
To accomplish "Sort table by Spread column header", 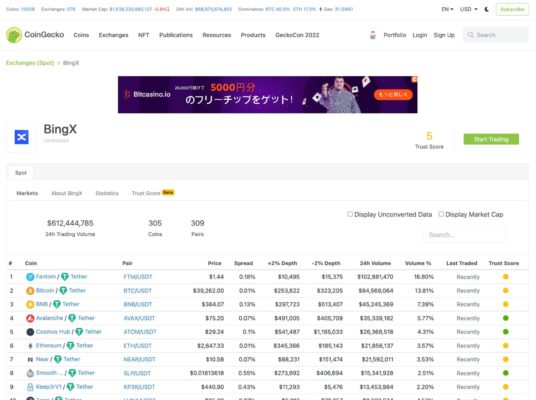I will pyautogui.click(x=243, y=263).
